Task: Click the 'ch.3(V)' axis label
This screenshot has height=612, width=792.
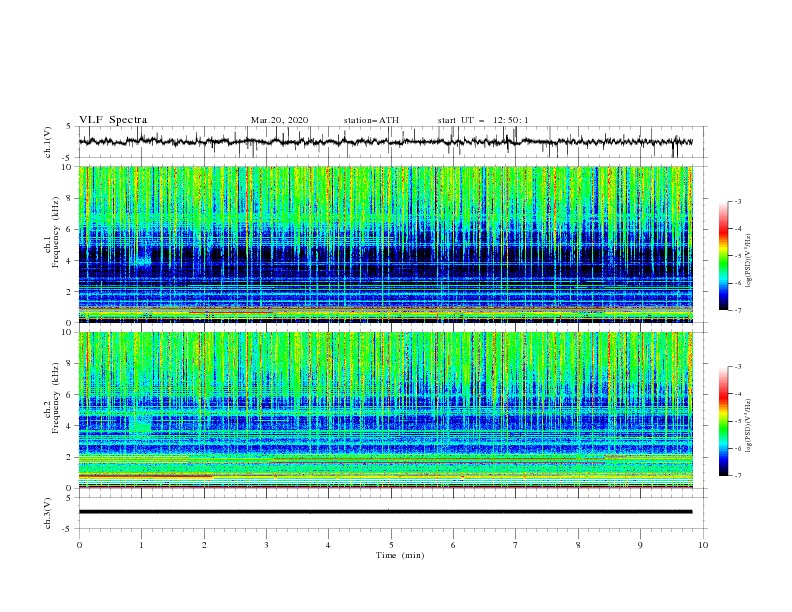Action: (48, 513)
